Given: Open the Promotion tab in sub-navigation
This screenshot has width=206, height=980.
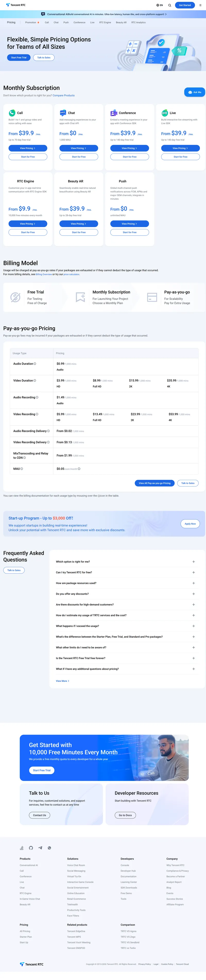Looking at the screenshot, I should pyautogui.click(x=32, y=22).
